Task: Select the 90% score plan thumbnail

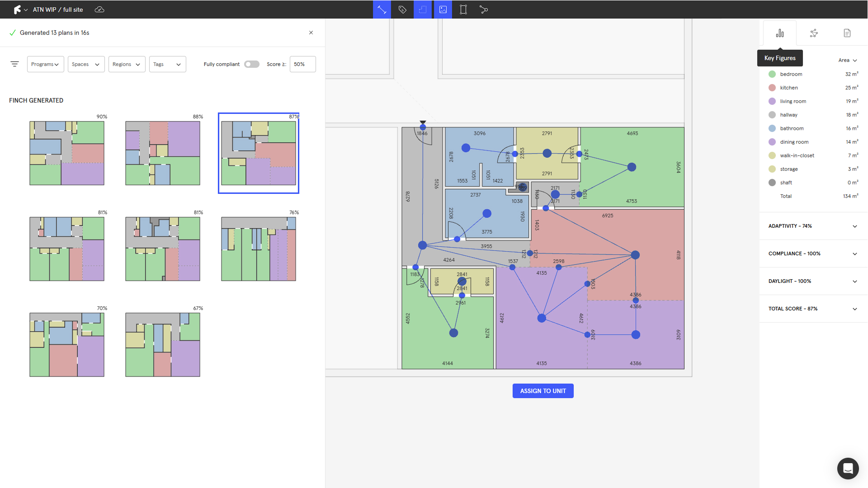Action: [x=67, y=153]
